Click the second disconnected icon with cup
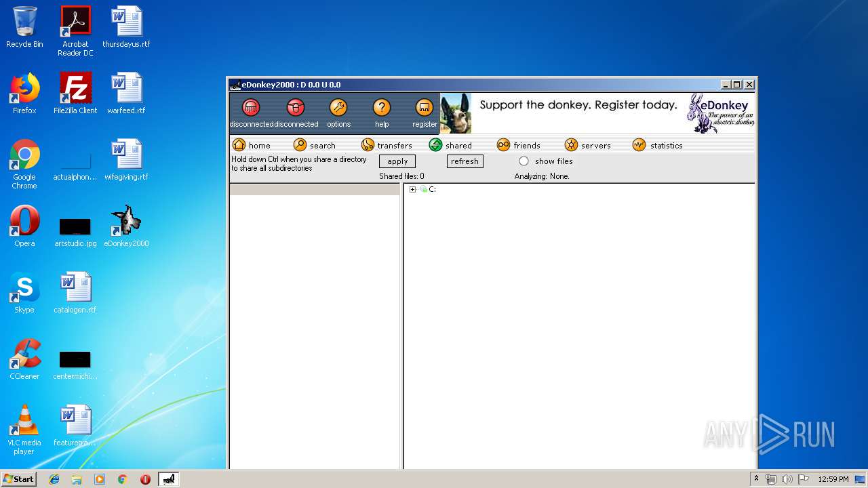 pyautogui.click(x=295, y=108)
